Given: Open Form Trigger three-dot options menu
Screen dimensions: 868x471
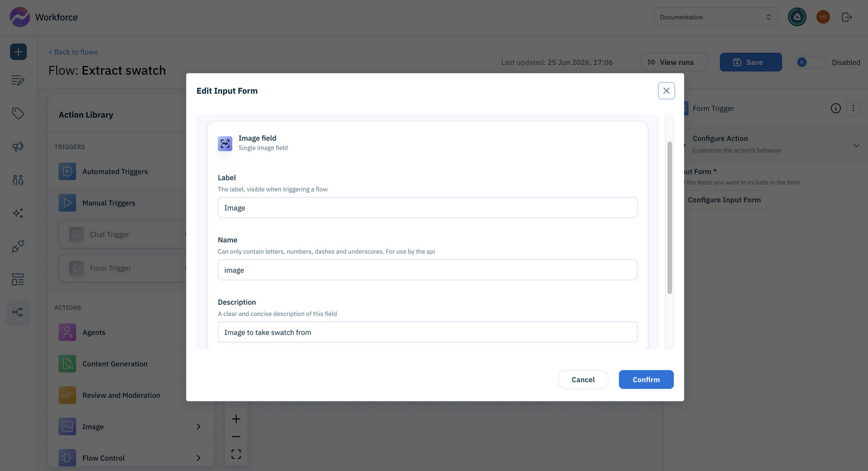Looking at the screenshot, I should [x=853, y=109].
